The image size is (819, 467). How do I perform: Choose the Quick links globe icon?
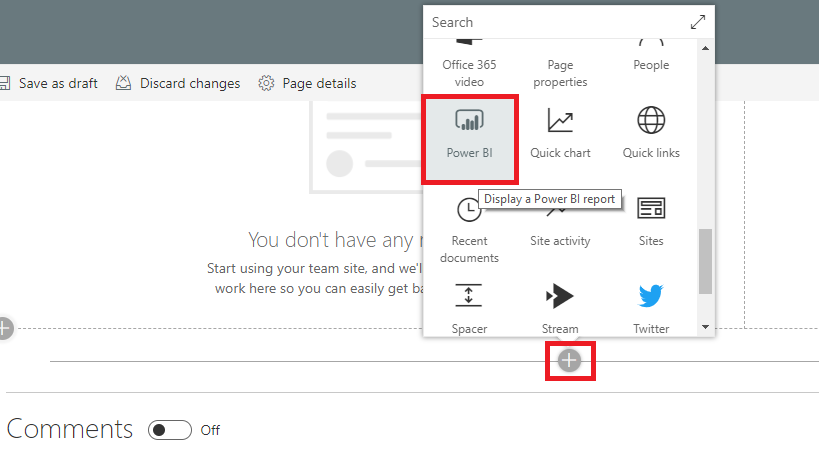(651, 120)
